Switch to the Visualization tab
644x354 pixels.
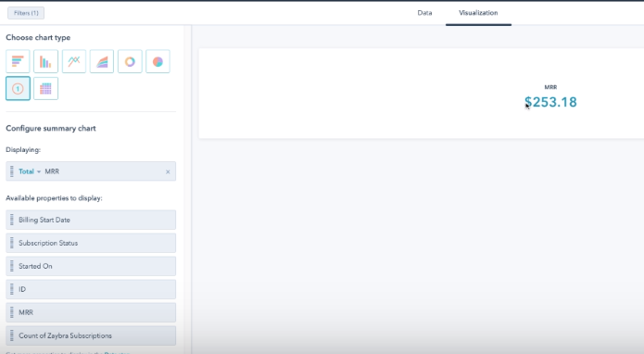pos(478,13)
